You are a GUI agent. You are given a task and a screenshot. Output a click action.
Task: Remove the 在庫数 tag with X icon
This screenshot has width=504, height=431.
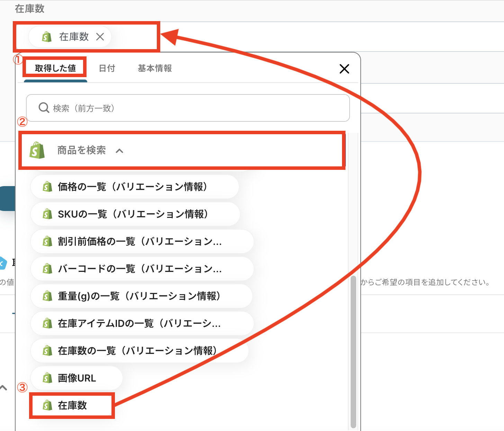pyautogui.click(x=100, y=37)
